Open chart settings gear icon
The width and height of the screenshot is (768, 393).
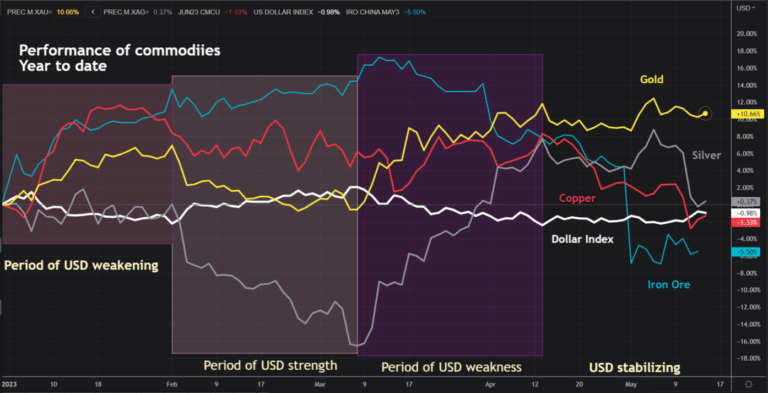coord(748,383)
